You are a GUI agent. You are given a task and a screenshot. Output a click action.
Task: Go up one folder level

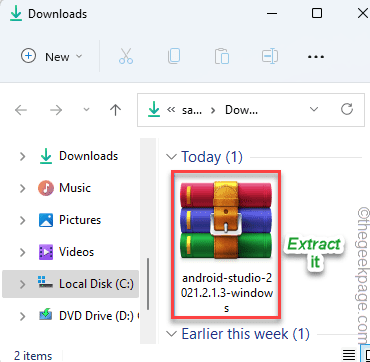click(x=115, y=110)
